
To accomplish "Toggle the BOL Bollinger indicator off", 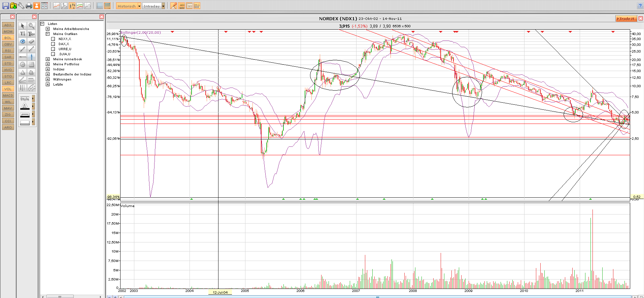I will point(8,38).
